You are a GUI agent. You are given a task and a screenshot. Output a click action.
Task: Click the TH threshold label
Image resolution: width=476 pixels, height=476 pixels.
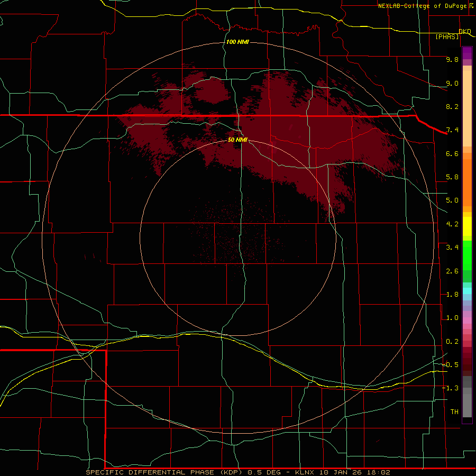[454, 412]
